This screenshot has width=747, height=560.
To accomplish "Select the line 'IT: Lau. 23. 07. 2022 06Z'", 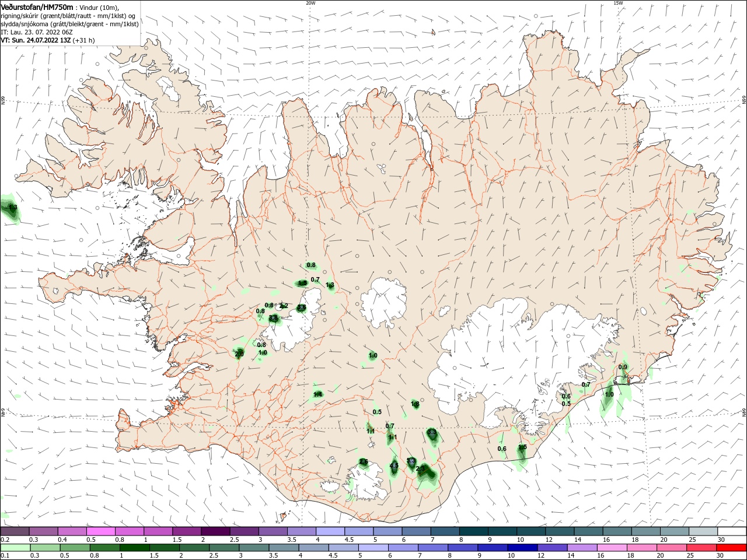I will click(37, 32).
